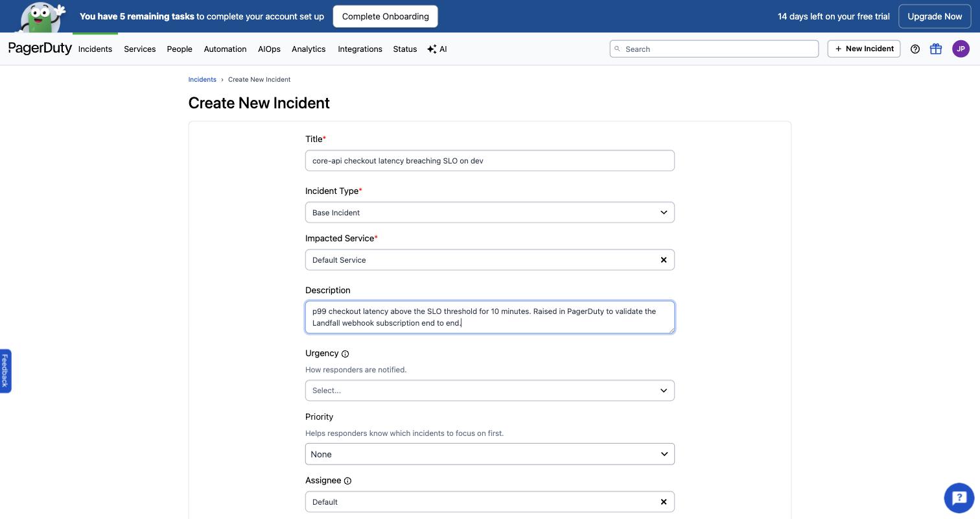Click the PagerDuty logo

click(40, 49)
